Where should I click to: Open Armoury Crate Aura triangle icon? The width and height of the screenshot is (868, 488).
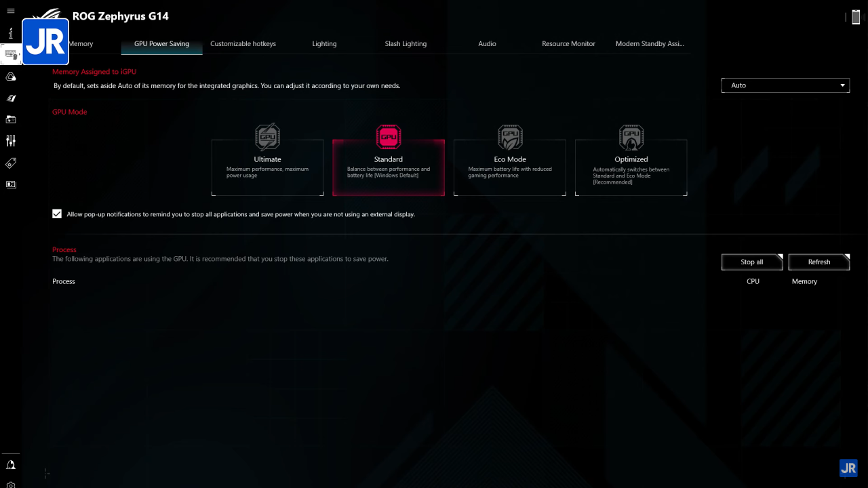click(x=11, y=77)
